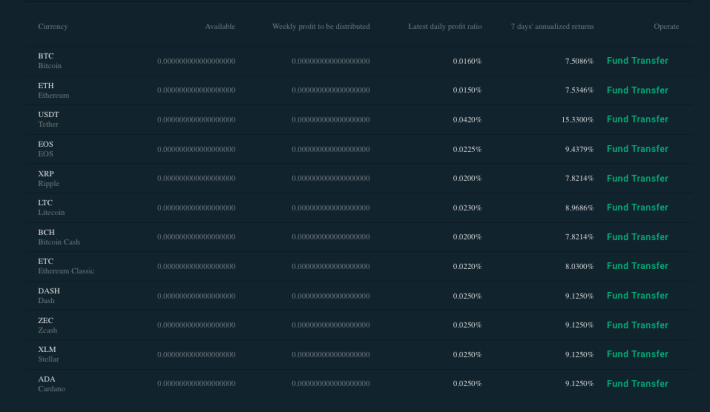Select Fund Transfer for BCH Bitcoin Cash

[x=637, y=237]
